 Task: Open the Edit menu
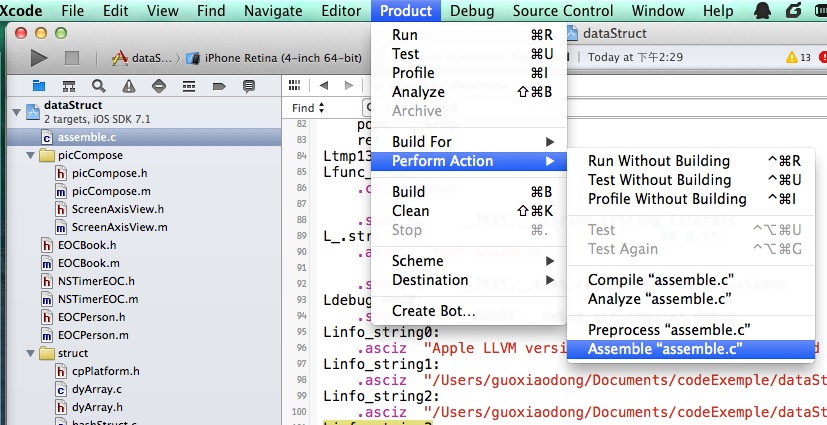pos(115,11)
